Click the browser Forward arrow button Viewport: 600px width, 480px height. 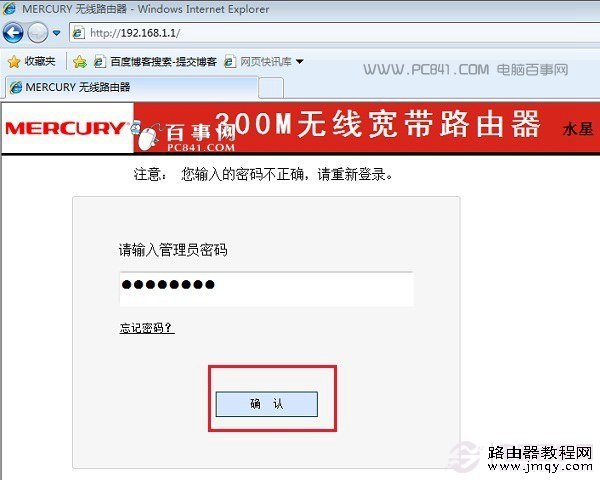point(38,33)
